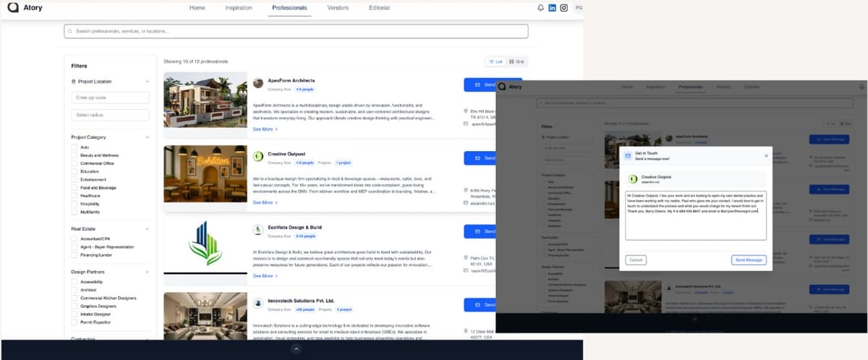Tick the Hospitality checkbox
Screen dimensions: 868x360
pyautogui.click(x=74, y=204)
